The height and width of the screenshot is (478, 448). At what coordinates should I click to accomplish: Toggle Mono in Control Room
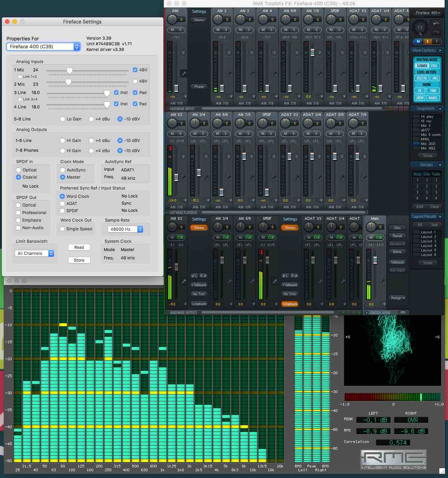(x=397, y=252)
